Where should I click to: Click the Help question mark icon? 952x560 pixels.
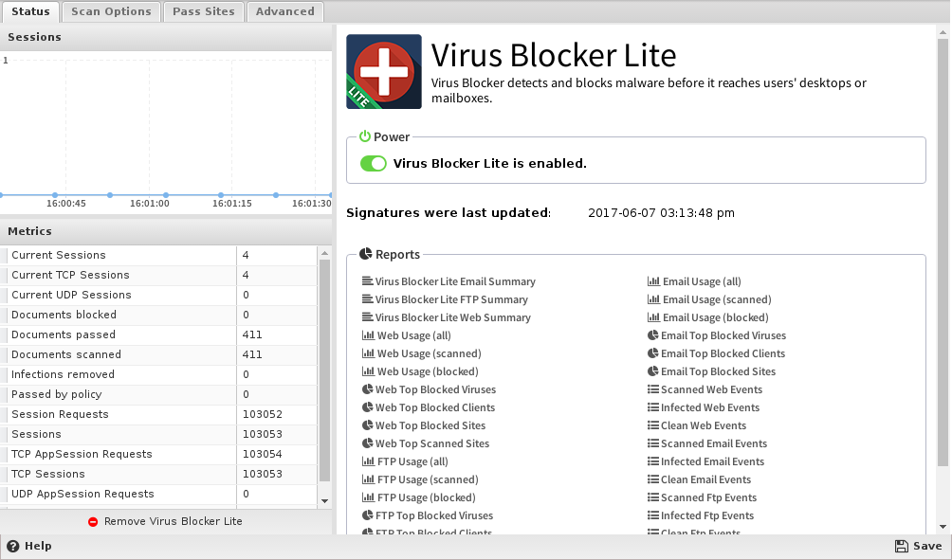point(12,547)
